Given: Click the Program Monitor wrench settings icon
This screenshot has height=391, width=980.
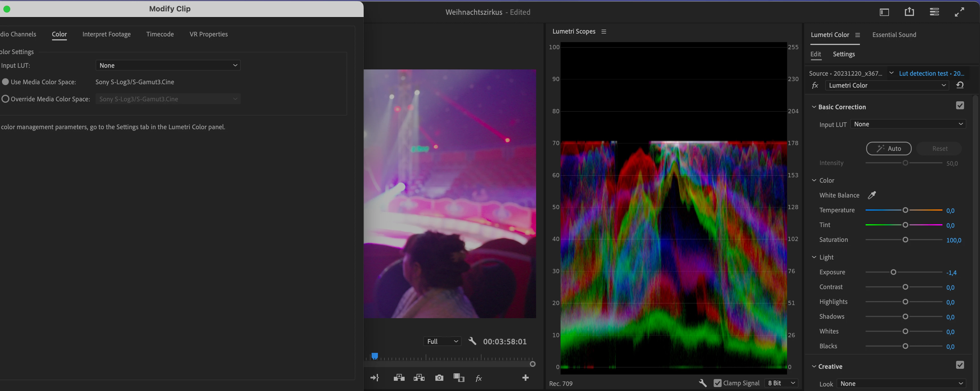Looking at the screenshot, I should (472, 341).
